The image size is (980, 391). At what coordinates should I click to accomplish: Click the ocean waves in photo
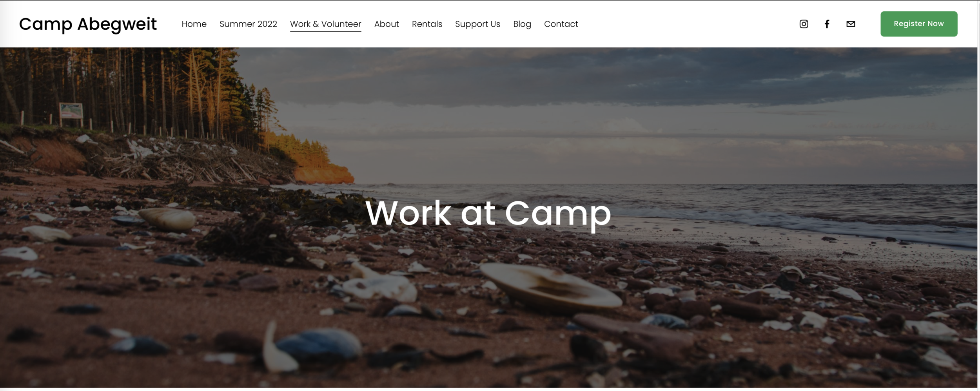pyautogui.click(x=745, y=212)
